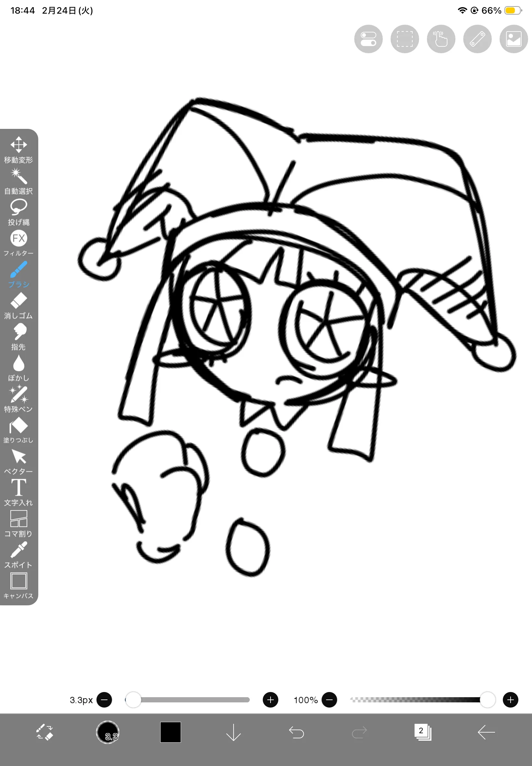Image resolution: width=532 pixels, height=766 pixels.
Task: Toggle the quick settings switch icon at top
Action: [368, 39]
